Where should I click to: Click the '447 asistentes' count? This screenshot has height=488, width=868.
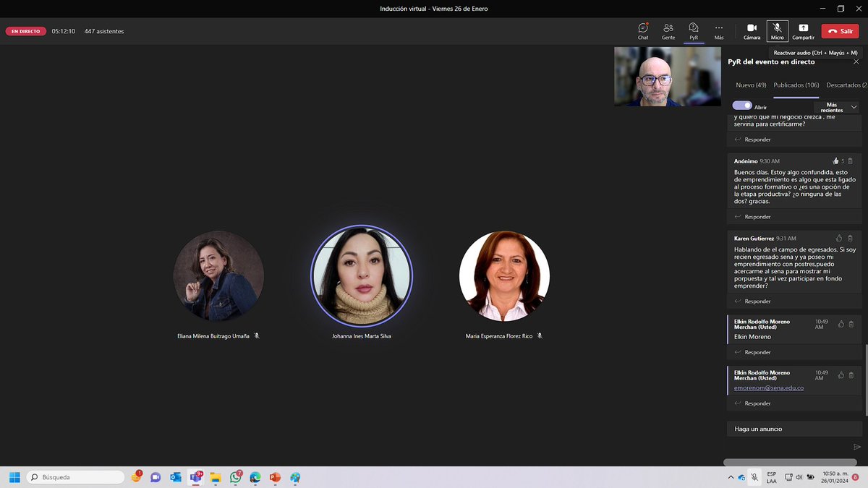(103, 31)
